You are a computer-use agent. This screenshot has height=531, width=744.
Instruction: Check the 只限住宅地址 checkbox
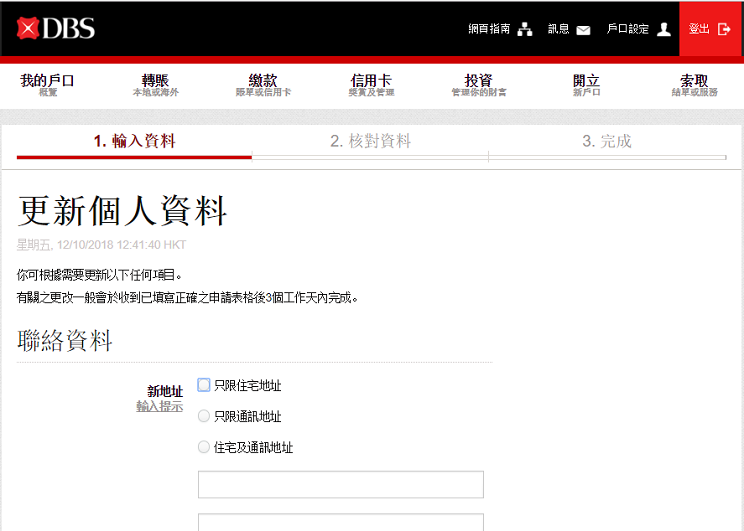click(x=204, y=385)
